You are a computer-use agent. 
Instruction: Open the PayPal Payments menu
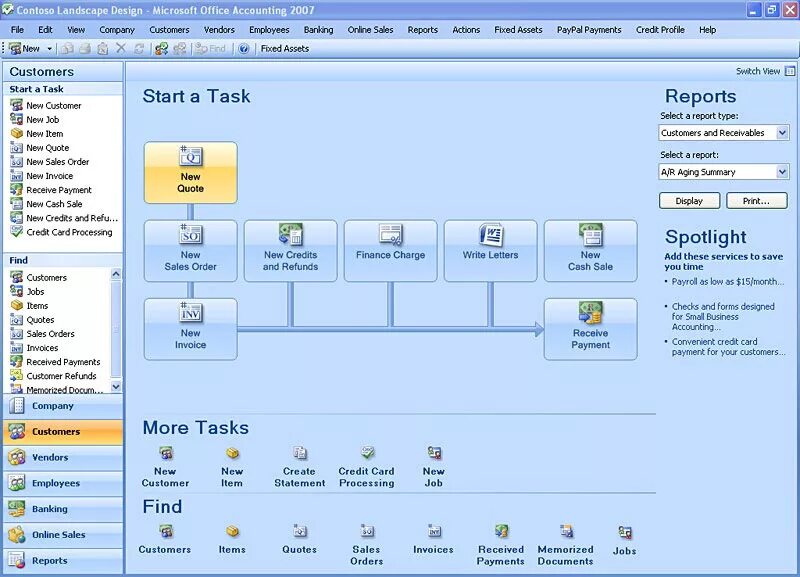[589, 30]
